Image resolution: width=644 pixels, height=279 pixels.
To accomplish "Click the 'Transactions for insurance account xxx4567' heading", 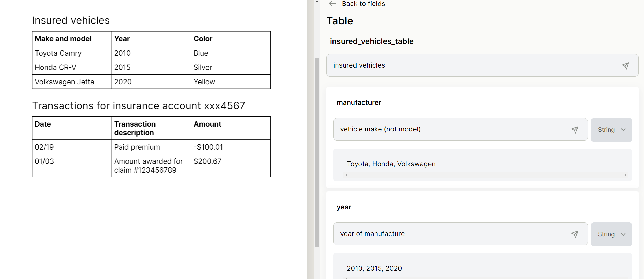I will tap(138, 106).
